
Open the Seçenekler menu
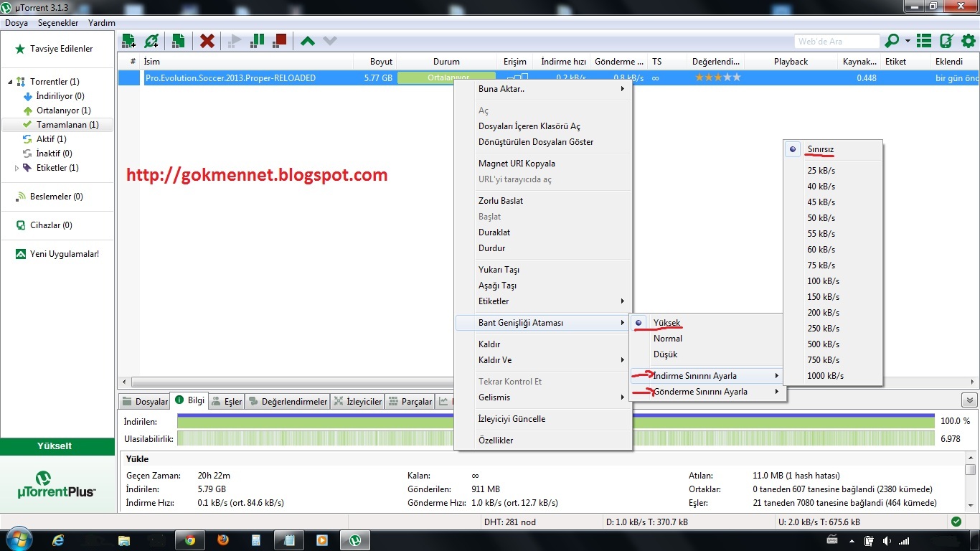click(58, 23)
